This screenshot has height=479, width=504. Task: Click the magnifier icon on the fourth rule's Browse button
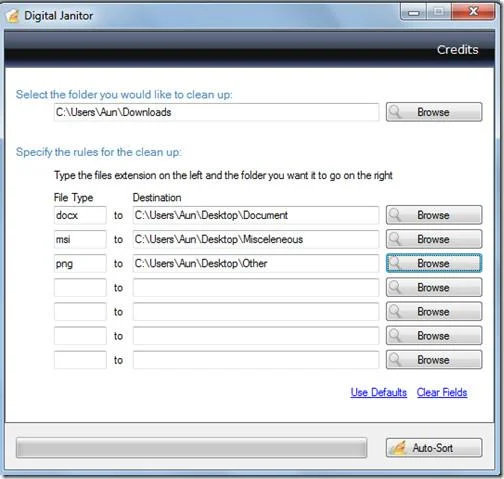click(x=395, y=287)
